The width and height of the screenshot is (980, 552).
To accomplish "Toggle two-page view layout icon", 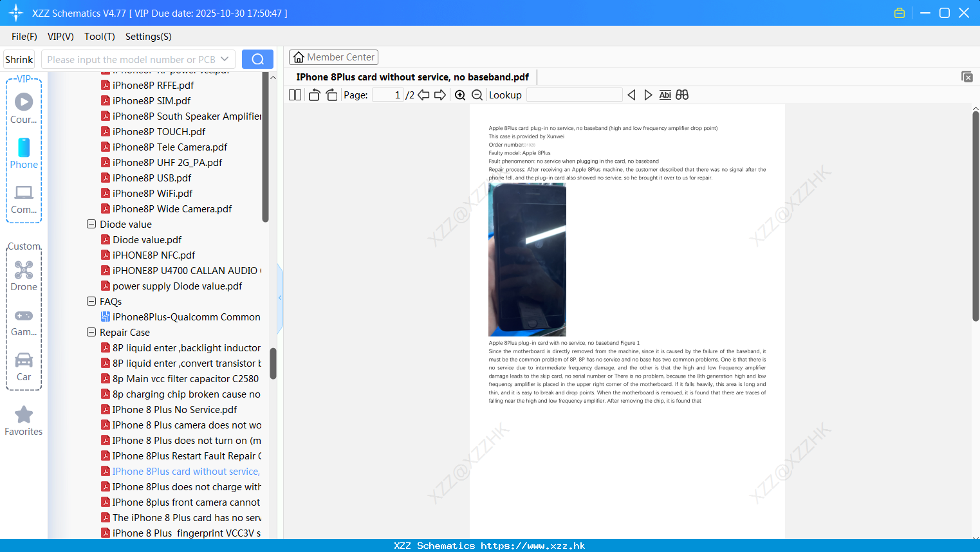I will click(x=295, y=95).
